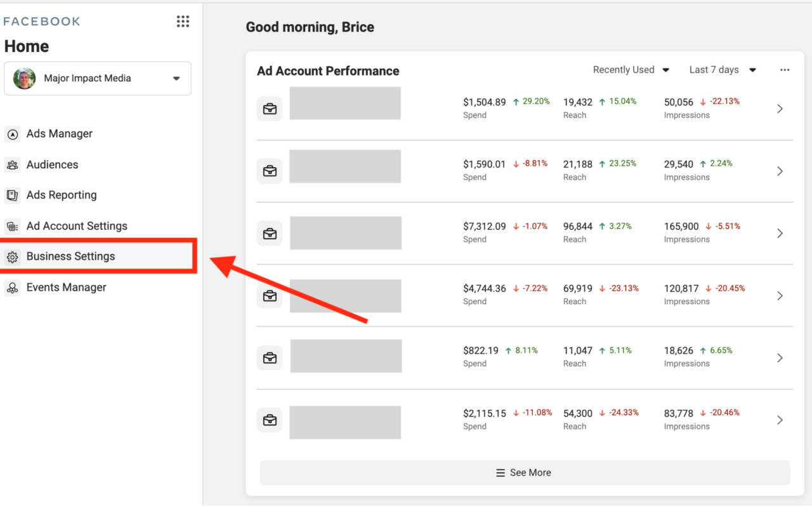
Task: Click the 54,300 Reach value
Action: point(578,413)
